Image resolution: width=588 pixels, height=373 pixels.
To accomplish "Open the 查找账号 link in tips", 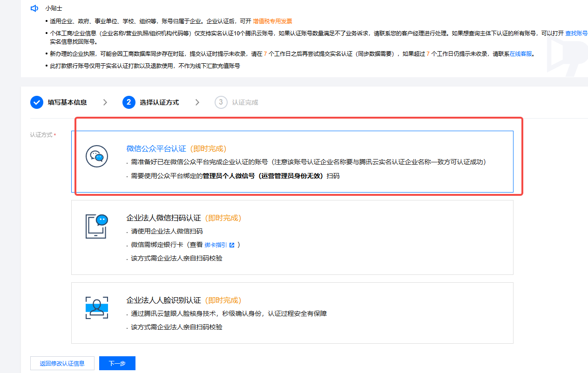I will (x=576, y=33).
